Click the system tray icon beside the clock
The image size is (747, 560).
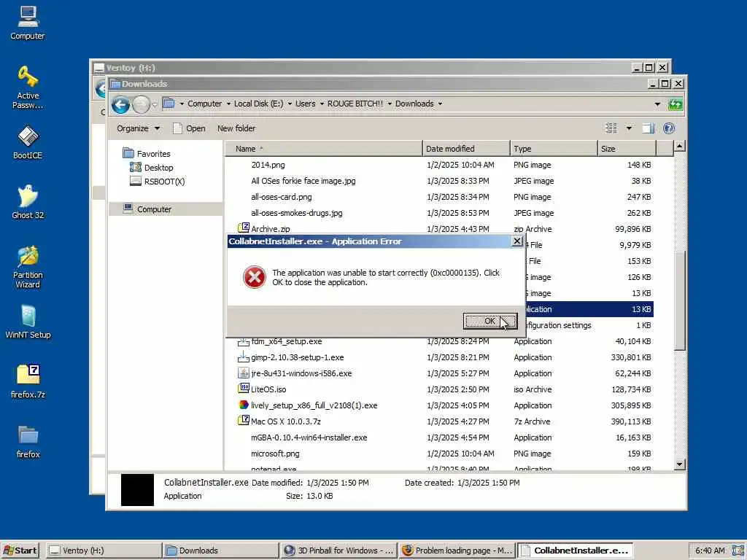(738, 551)
